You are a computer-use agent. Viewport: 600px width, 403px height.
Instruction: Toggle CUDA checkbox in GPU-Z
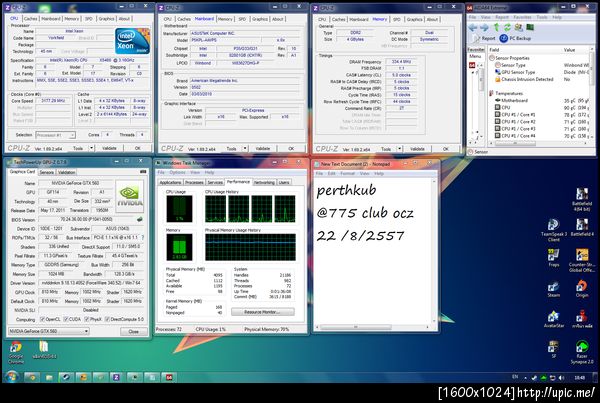(66, 319)
